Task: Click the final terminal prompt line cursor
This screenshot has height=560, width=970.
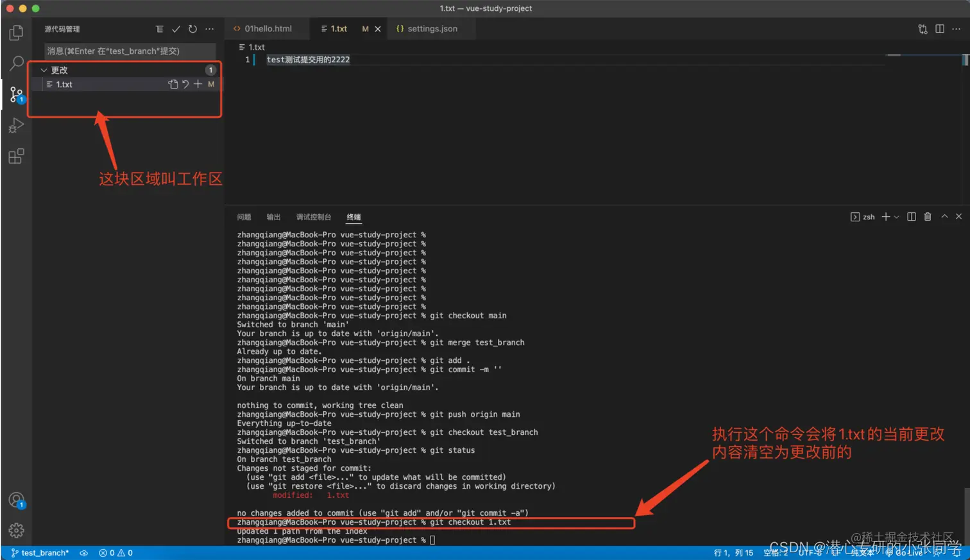Action: 432,540
